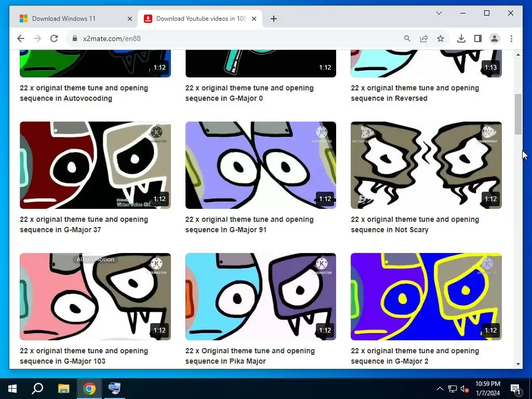This screenshot has width=532, height=399.
Task: Select the Download Youtube videos tab
Action: (x=200, y=19)
